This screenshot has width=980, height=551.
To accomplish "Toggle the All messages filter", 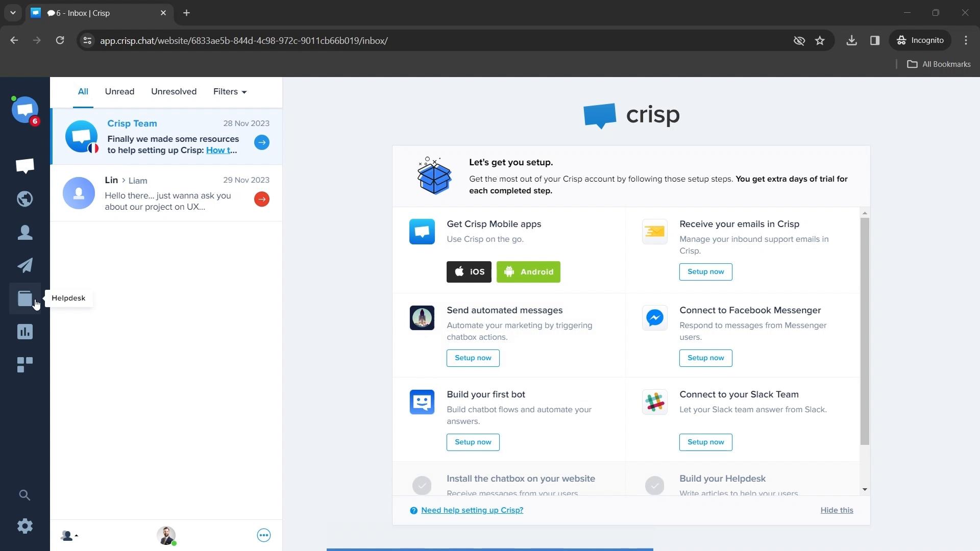I will pos(83,91).
